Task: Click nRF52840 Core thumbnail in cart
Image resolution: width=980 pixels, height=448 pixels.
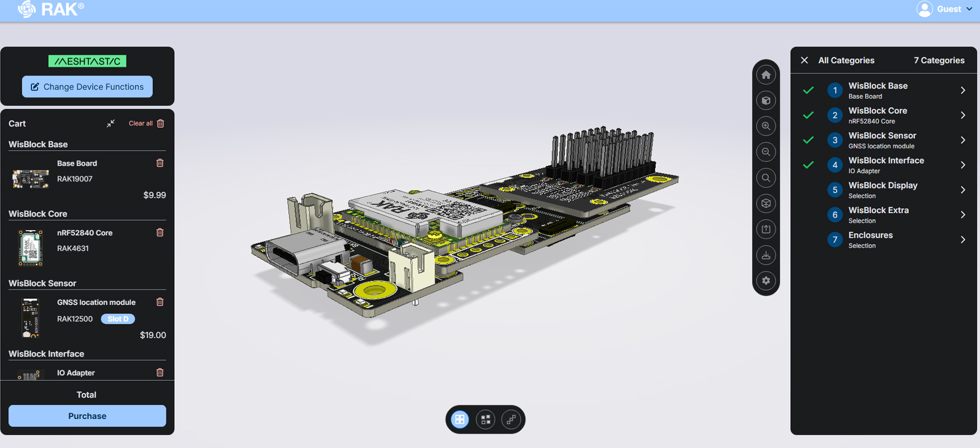Action: [x=30, y=248]
